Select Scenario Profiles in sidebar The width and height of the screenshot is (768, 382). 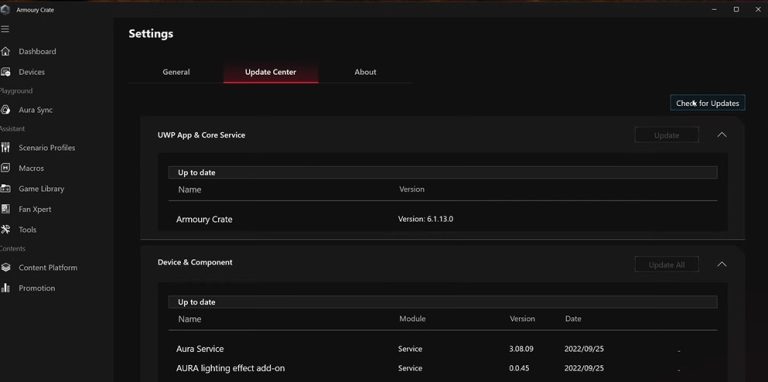point(47,147)
